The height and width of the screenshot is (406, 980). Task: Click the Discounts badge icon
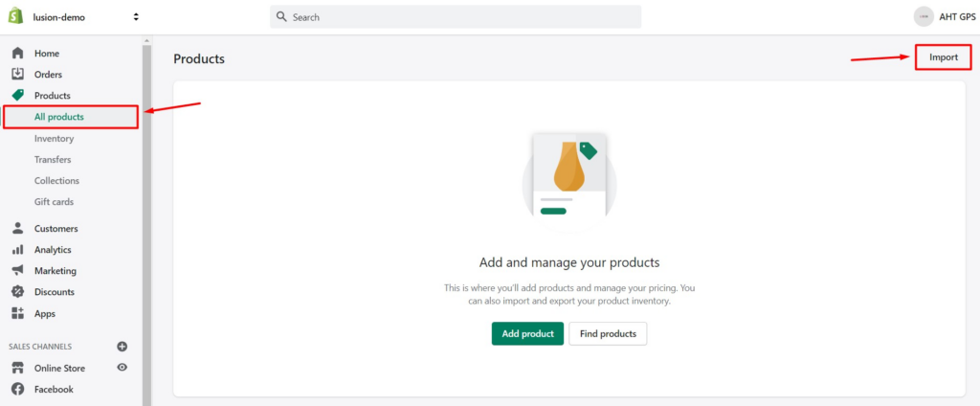17,291
